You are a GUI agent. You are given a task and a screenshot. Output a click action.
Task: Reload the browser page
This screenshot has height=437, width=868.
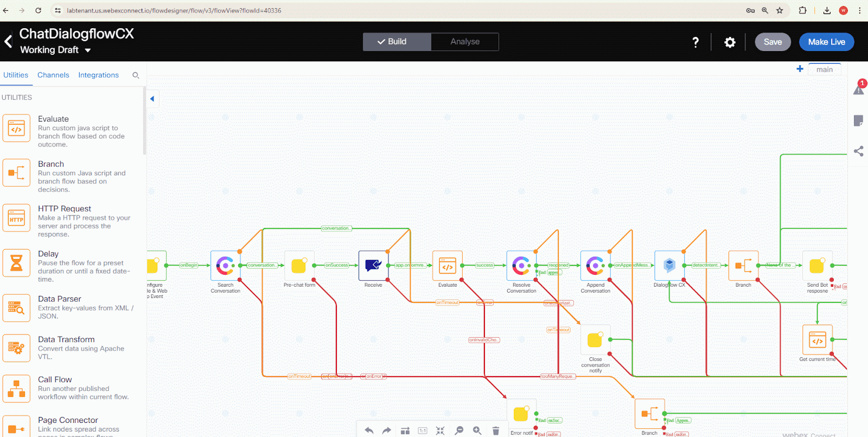(38, 10)
